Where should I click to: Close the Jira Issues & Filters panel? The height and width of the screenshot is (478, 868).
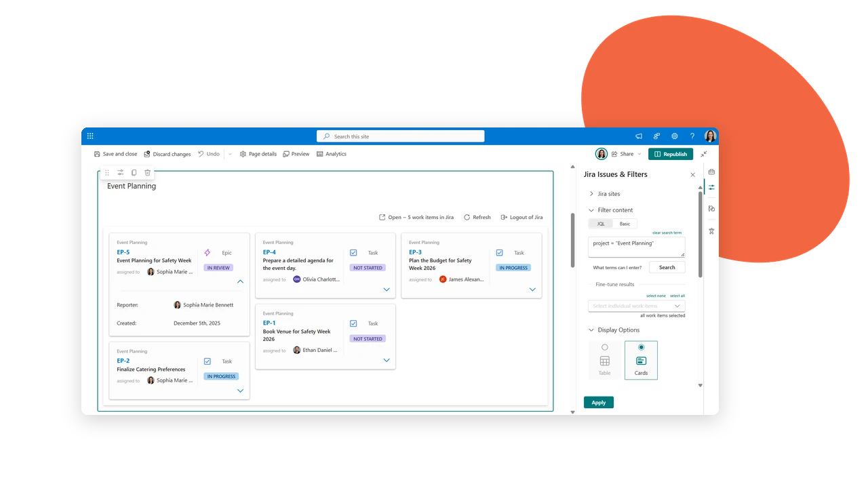coord(692,175)
